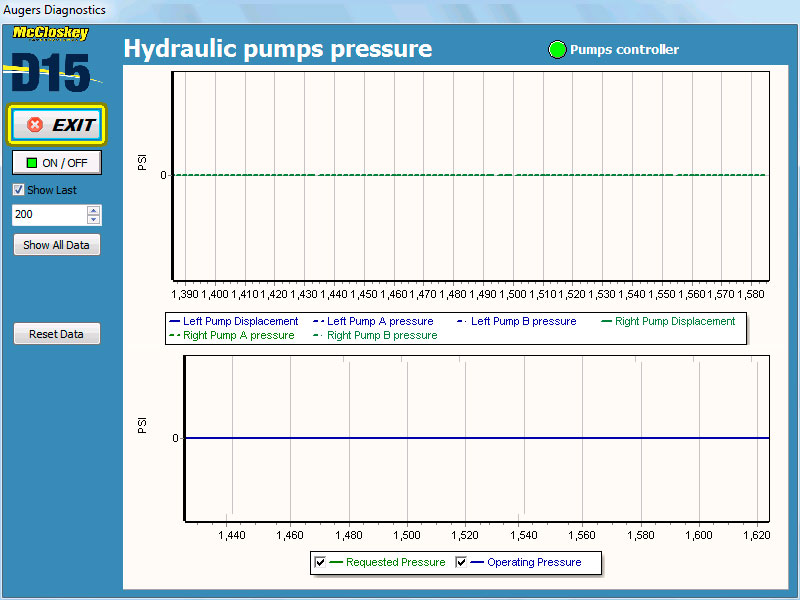This screenshot has height=600, width=800.
Task: Decrease Show Last value with down arrow
Action: click(x=93, y=220)
